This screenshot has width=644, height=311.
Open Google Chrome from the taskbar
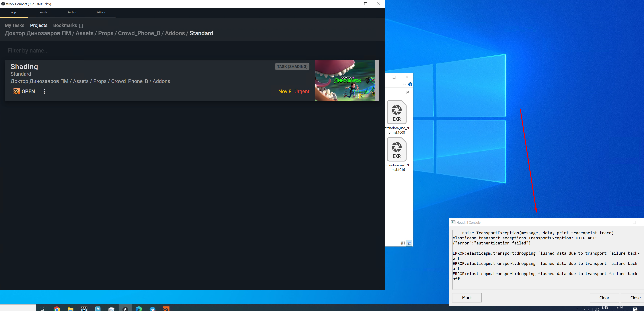(57, 309)
